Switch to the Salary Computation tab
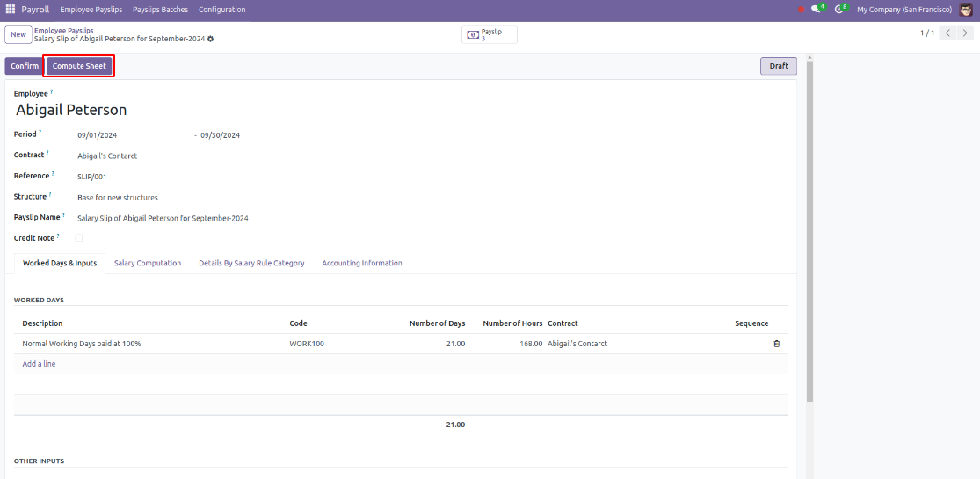The height and width of the screenshot is (479, 980). point(148,263)
